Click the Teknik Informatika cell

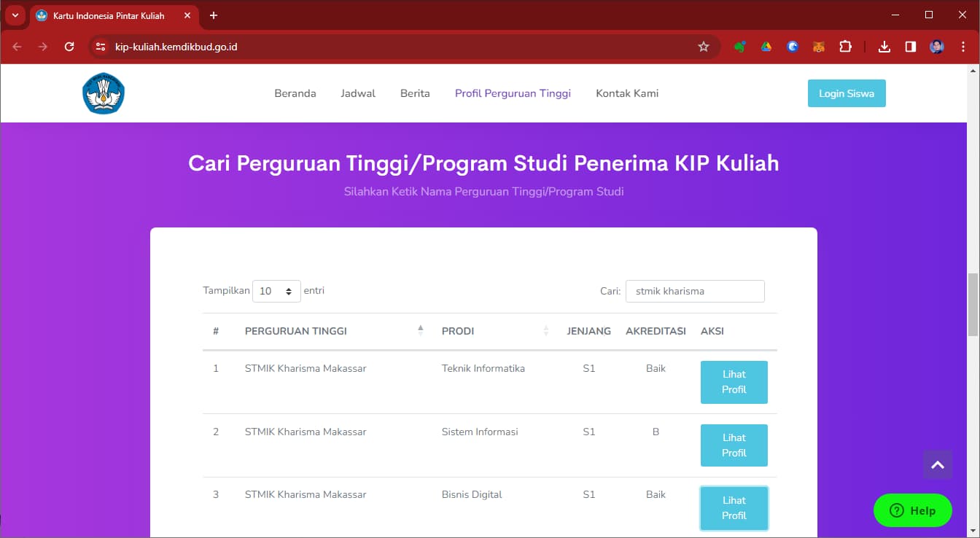pyautogui.click(x=483, y=368)
